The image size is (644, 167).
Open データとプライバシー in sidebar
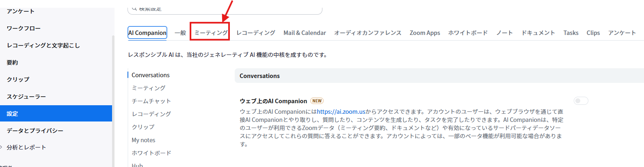[x=35, y=131]
